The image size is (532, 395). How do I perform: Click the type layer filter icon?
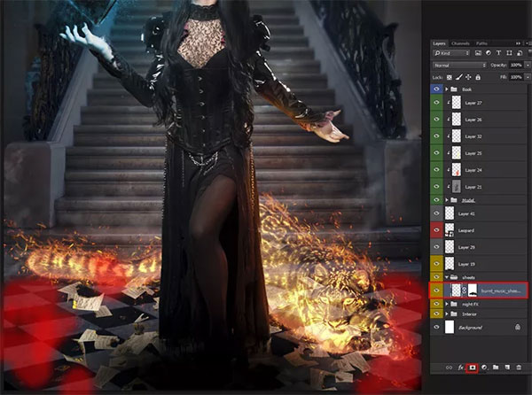coord(498,53)
